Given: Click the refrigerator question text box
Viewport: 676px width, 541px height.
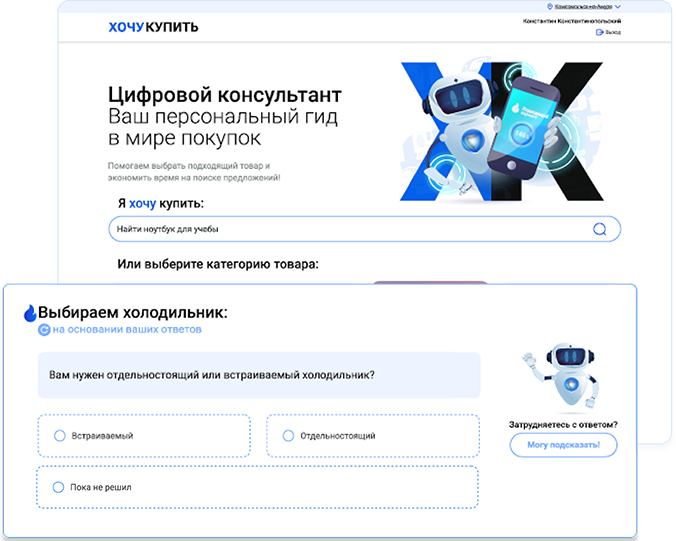Looking at the screenshot, I should [258, 375].
